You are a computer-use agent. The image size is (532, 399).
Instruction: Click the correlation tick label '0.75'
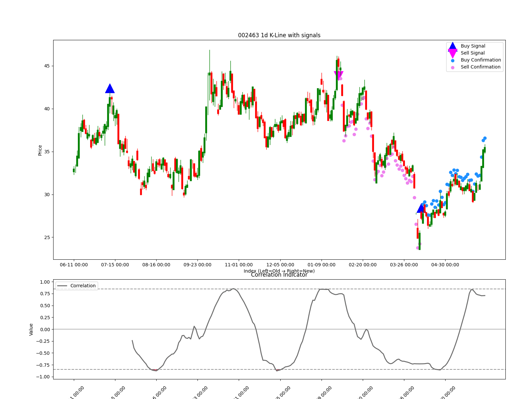(x=45, y=294)
